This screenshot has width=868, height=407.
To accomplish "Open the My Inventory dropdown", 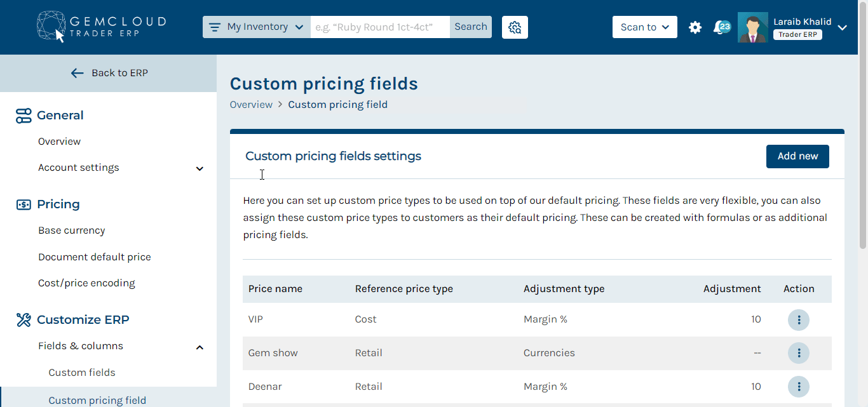I will click(x=257, y=27).
